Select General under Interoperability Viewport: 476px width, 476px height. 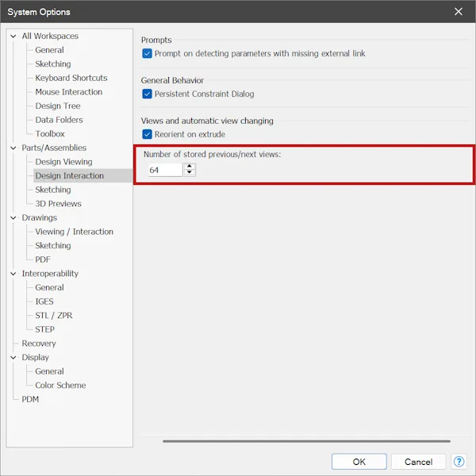tap(49, 287)
